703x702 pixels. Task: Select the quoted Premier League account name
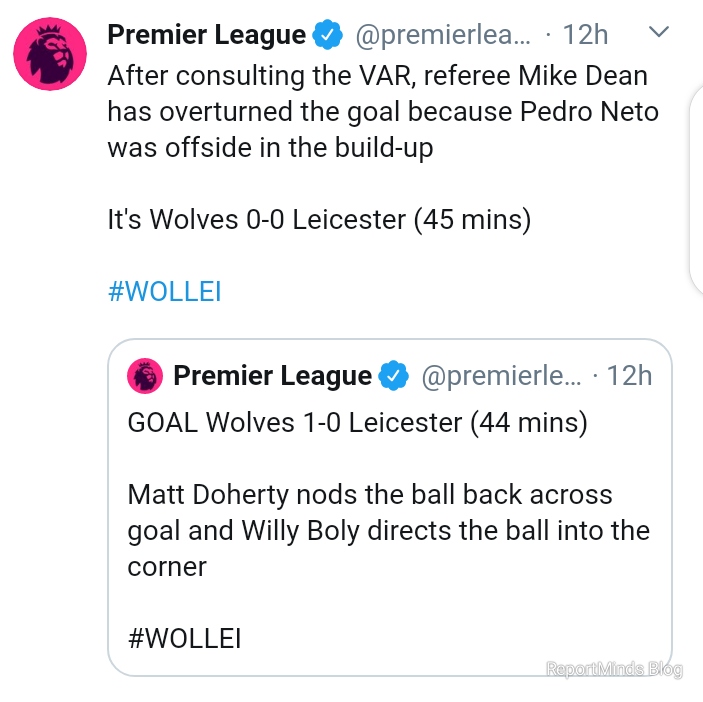[273, 375]
